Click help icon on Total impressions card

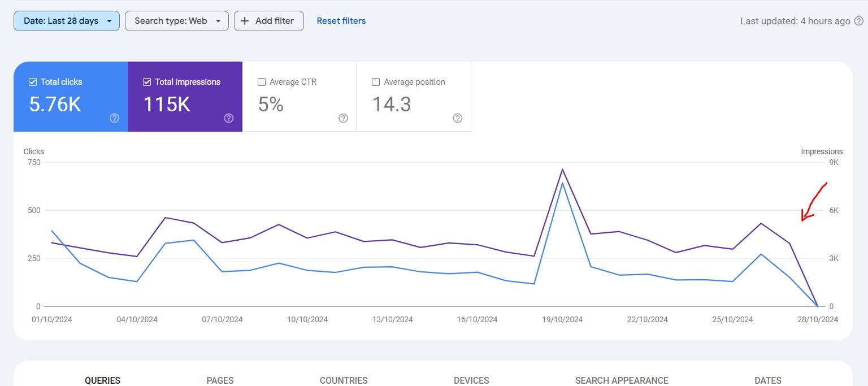pos(229,118)
